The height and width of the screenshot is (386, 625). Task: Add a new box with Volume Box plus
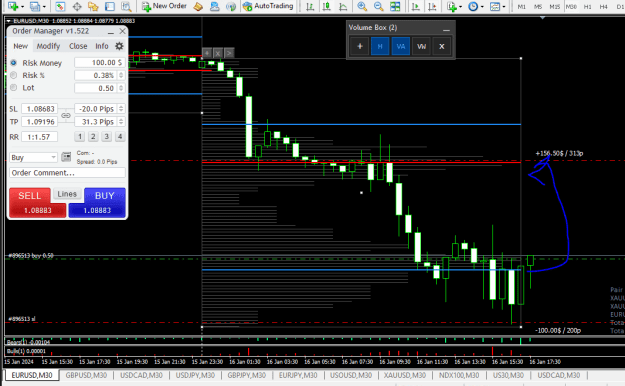pos(360,46)
